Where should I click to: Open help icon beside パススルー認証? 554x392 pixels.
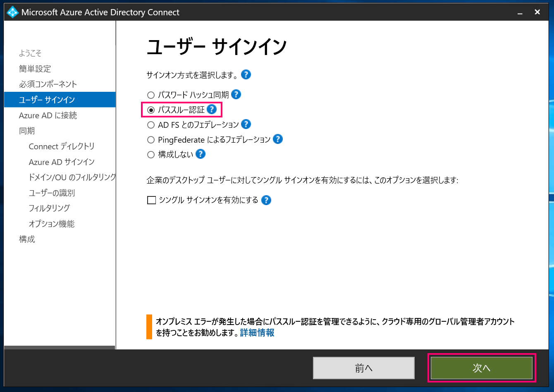pyautogui.click(x=212, y=109)
